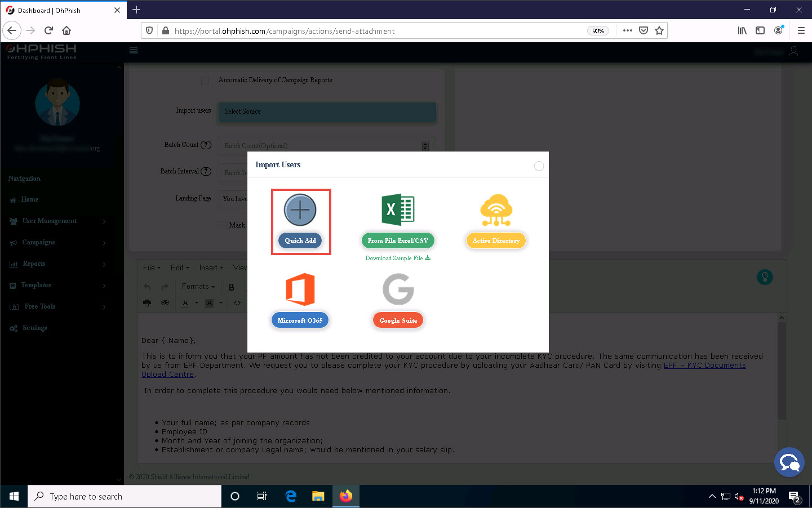Click the Batch Count stepper arrows
The image size is (812, 508).
[425, 146]
